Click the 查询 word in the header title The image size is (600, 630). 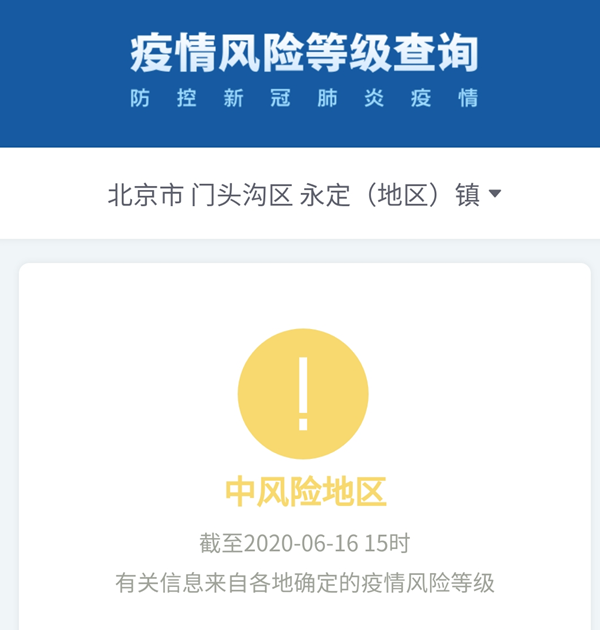click(436, 53)
